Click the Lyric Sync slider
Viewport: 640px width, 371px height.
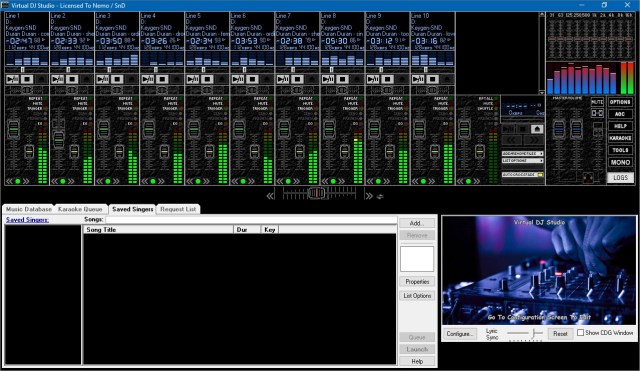click(525, 333)
